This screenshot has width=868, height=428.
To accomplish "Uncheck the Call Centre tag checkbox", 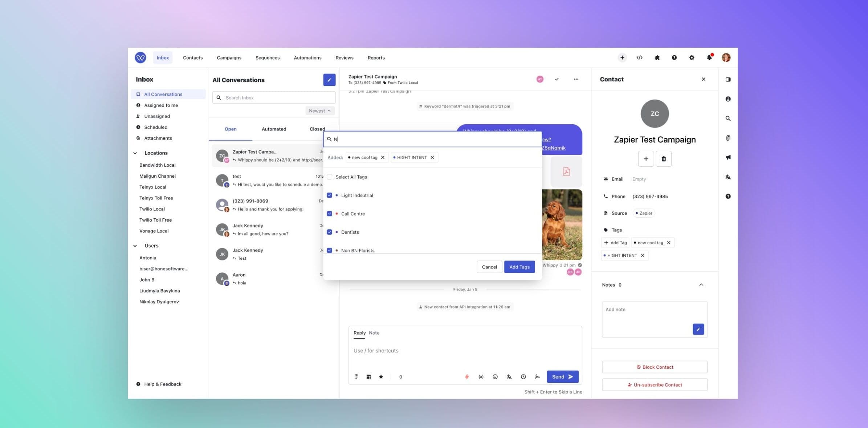I will pyautogui.click(x=329, y=214).
